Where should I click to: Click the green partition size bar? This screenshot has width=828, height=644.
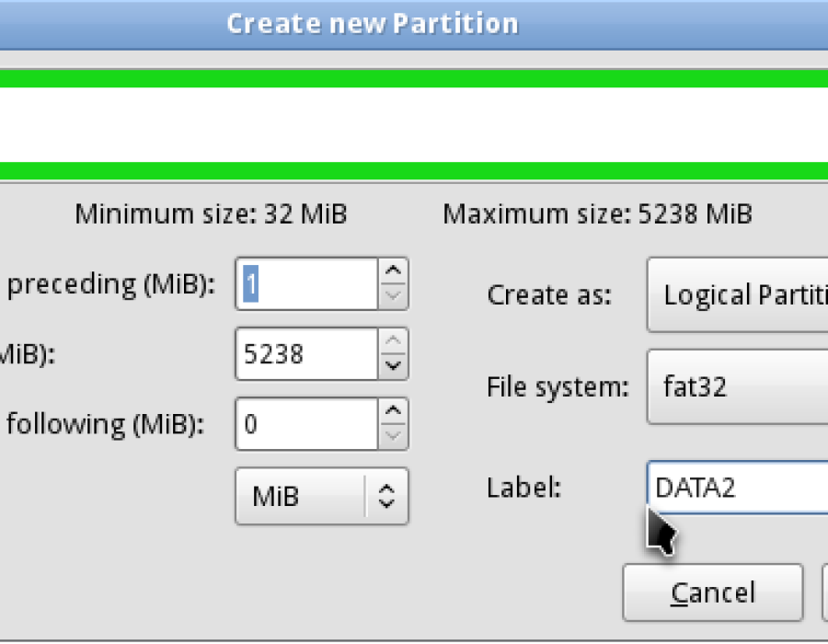pos(414,126)
